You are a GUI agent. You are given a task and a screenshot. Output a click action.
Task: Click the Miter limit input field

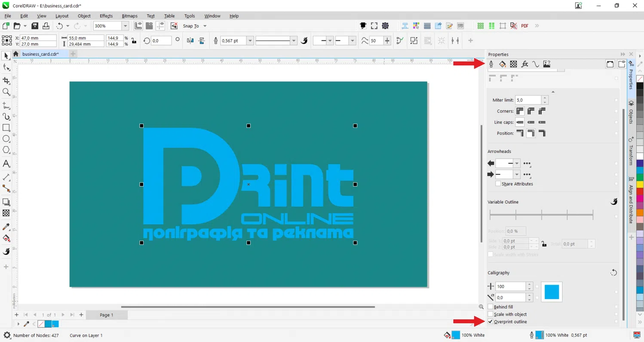(528, 100)
